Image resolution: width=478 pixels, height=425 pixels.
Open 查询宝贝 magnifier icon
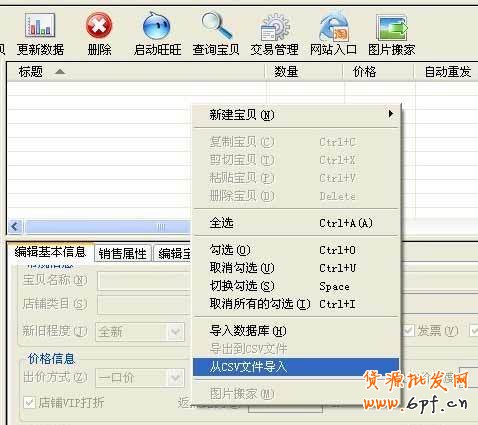(216, 25)
